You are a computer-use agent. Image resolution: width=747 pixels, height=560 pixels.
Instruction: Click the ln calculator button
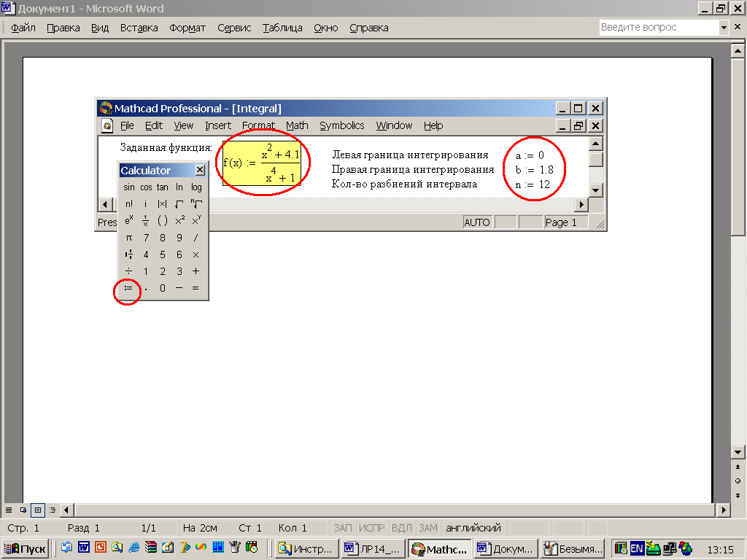pyautogui.click(x=179, y=187)
